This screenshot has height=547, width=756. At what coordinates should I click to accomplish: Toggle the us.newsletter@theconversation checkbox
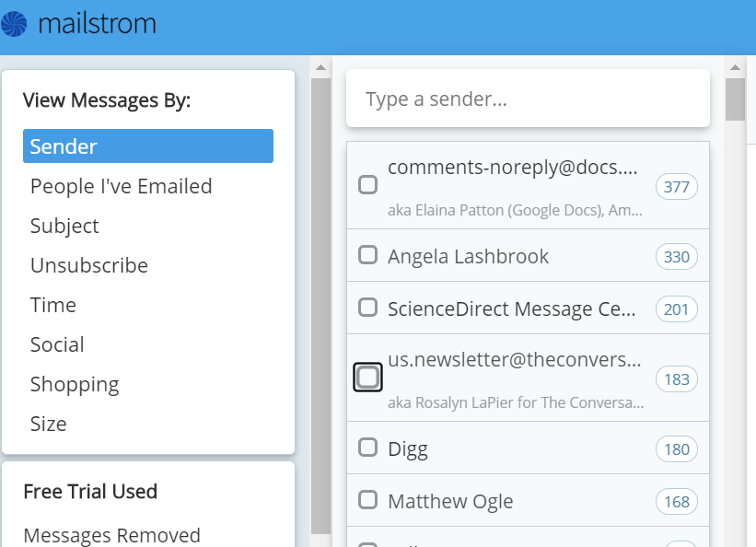[x=368, y=378]
